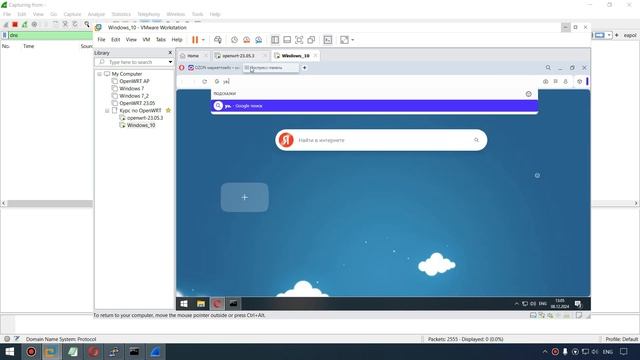Screen dimensions: 640x360
Task: Open the guest Windows Start menu
Action: [x=184, y=304]
